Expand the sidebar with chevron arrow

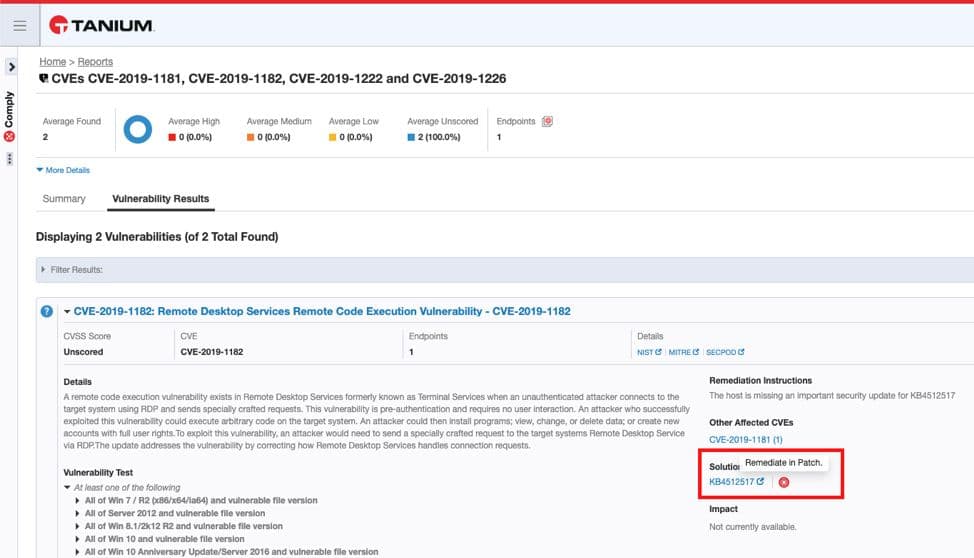point(11,66)
